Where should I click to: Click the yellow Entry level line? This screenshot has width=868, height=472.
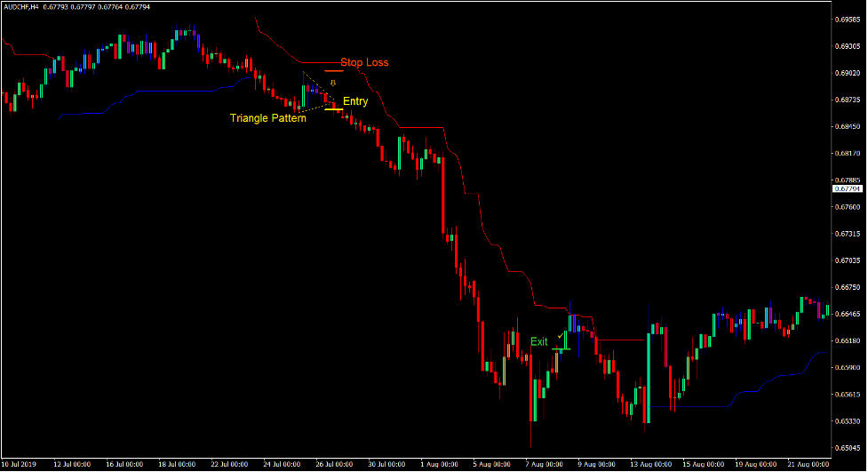pyautogui.click(x=334, y=109)
